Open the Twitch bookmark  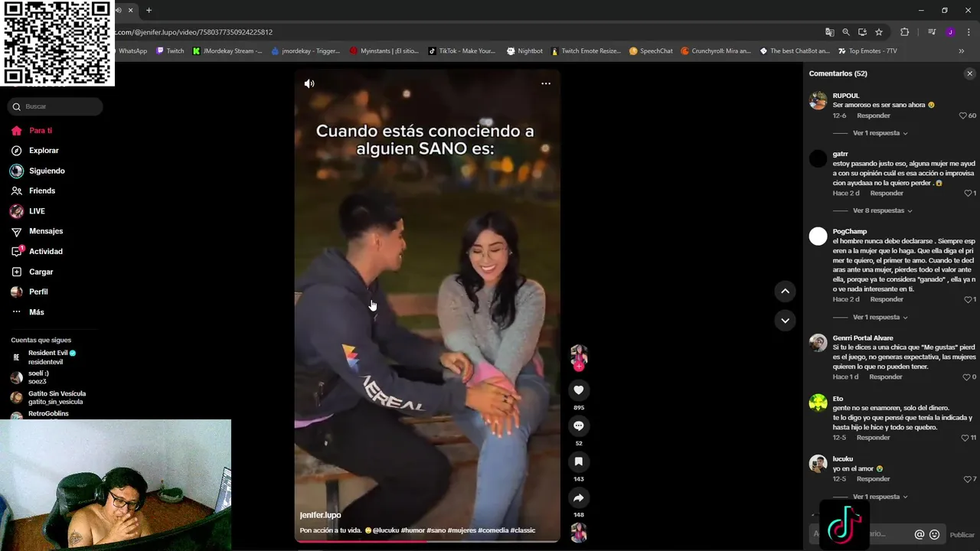[x=170, y=51]
